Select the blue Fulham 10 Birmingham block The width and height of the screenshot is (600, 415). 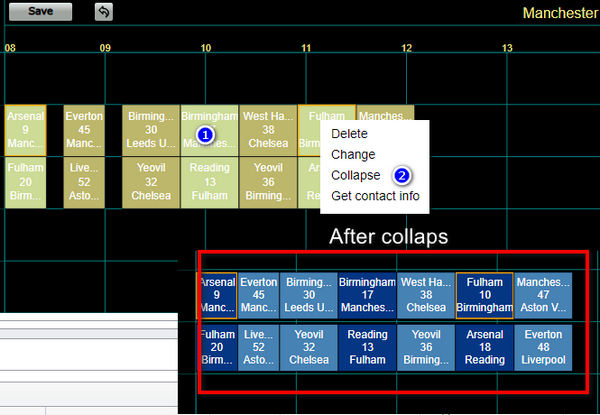(x=484, y=295)
